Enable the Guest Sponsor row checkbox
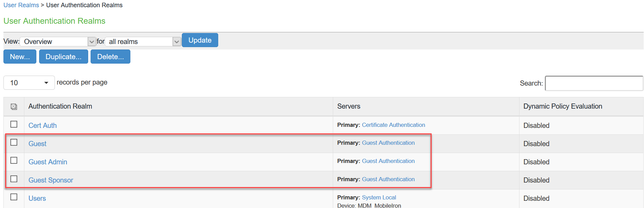 click(x=14, y=179)
